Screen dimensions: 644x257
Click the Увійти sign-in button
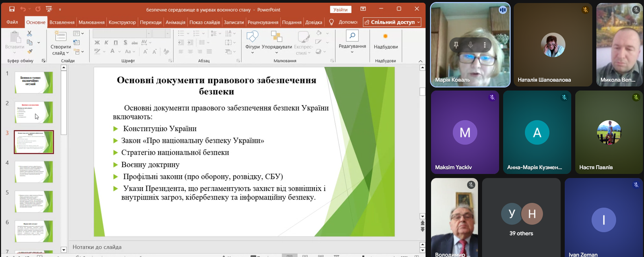[x=340, y=10]
